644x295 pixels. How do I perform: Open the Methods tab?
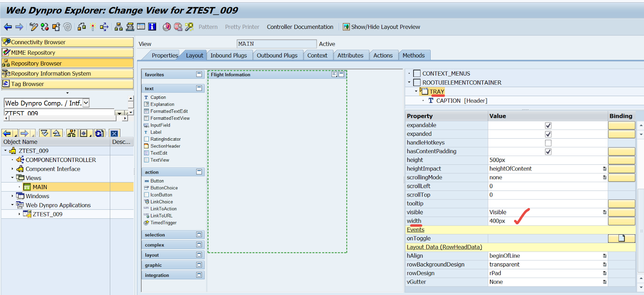pos(413,55)
